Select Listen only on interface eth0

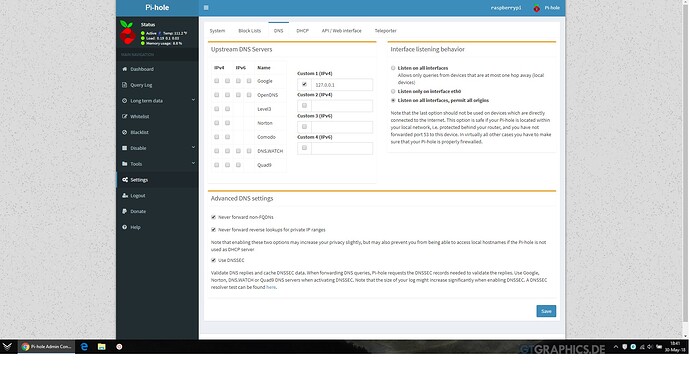[393, 92]
